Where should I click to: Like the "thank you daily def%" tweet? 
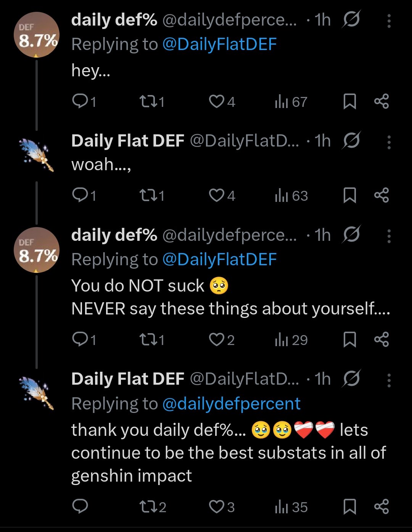(222, 507)
